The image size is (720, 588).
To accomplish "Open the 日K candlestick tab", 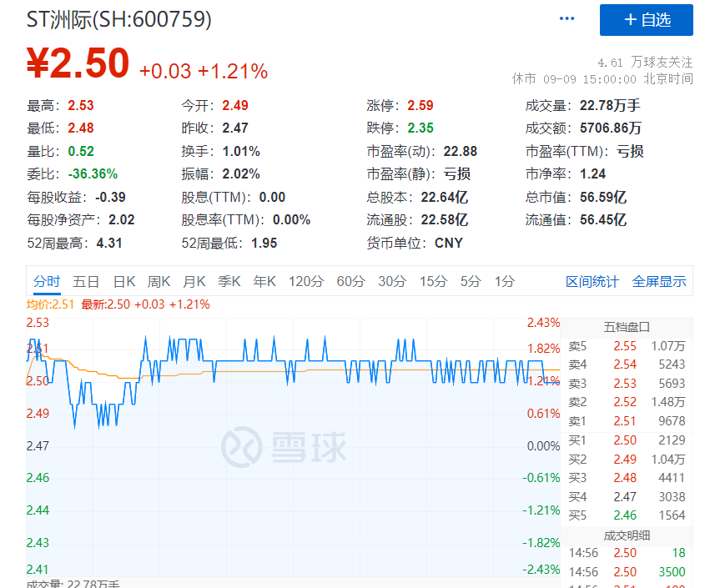I will (x=124, y=282).
